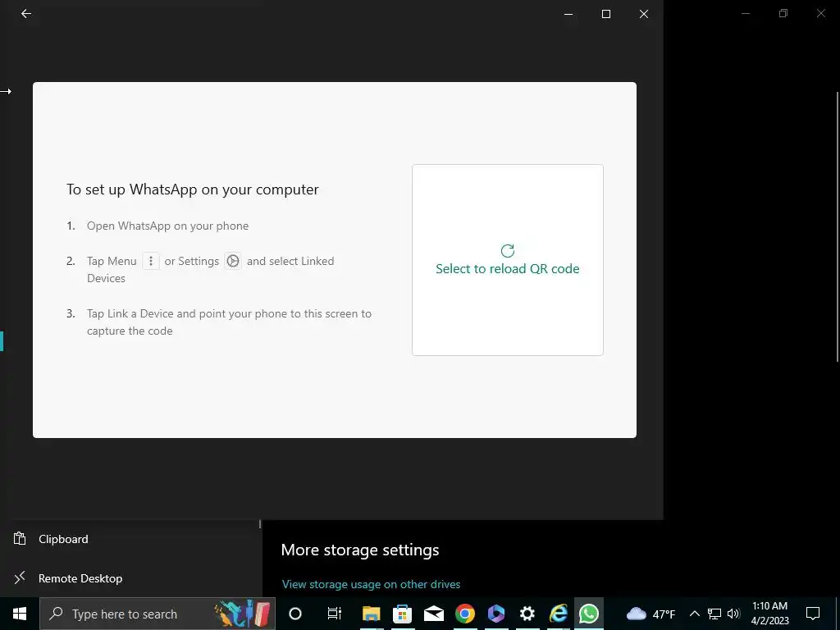Launch Google Chrome from the taskbar

(465, 614)
